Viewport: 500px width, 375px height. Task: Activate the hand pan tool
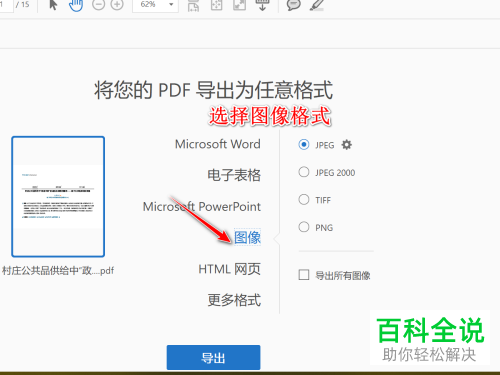pos(76,5)
